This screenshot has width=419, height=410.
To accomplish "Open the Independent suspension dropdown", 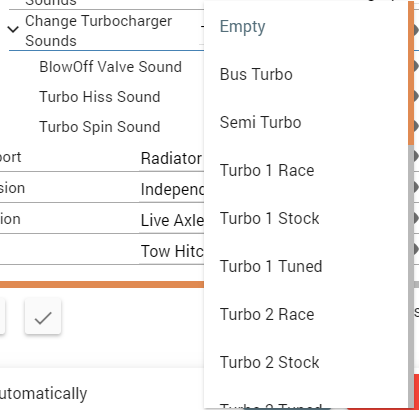I will (x=172, y=189).
